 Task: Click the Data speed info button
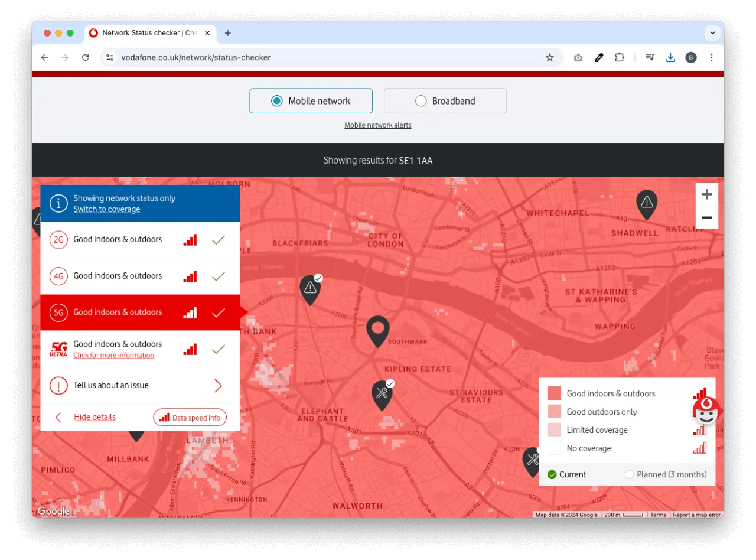pos(190,418)
